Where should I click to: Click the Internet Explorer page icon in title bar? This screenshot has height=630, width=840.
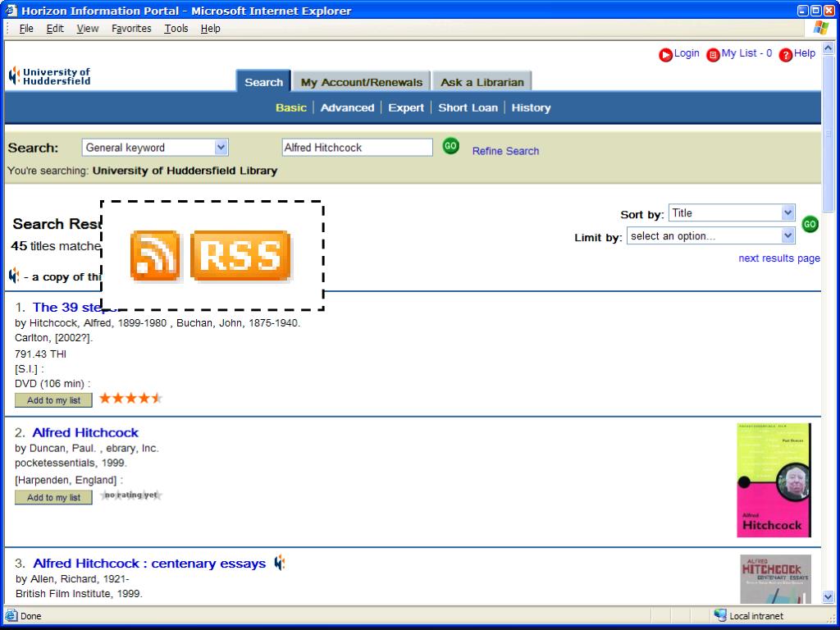click(x=11, y=10)
